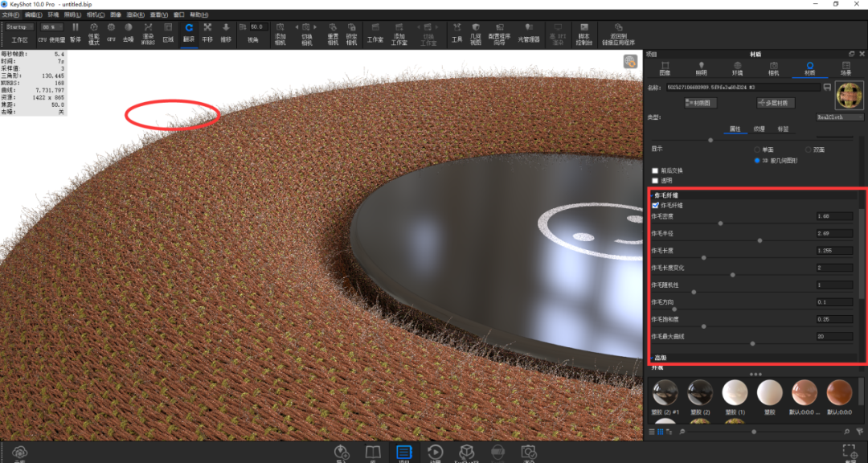Viewport: 868px width, 463px height.
Task: Switch library to list view icon
Action: point(652,431)
